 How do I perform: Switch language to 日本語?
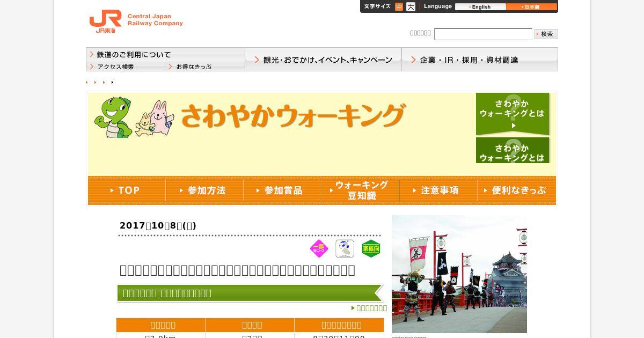click(x=531, y=7)
